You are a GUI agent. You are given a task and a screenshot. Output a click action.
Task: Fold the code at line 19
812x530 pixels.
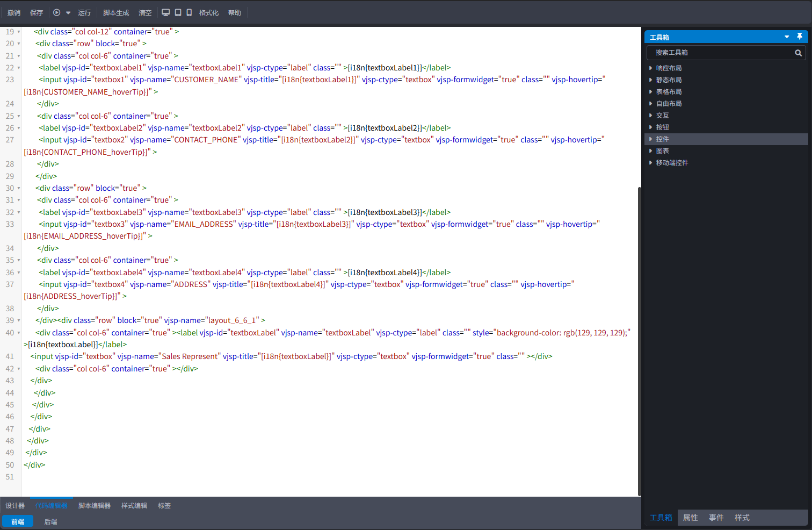19,32
